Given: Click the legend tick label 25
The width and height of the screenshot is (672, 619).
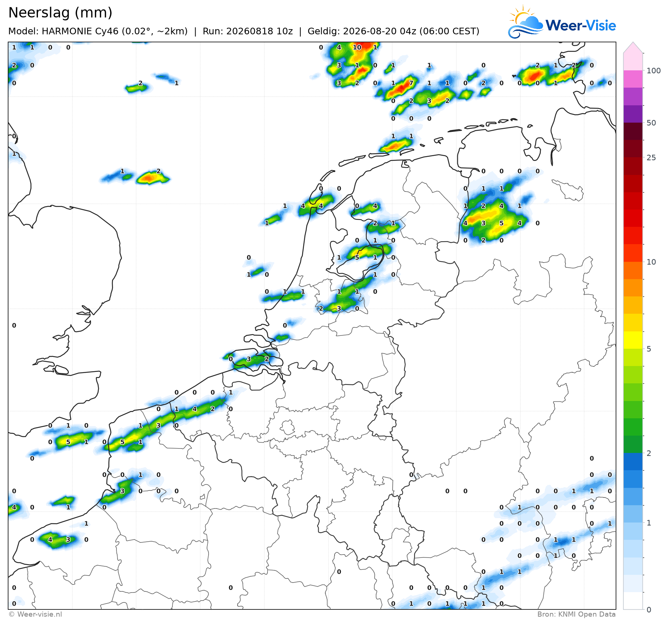Looking at the screenshot, I should click(651, 158).
